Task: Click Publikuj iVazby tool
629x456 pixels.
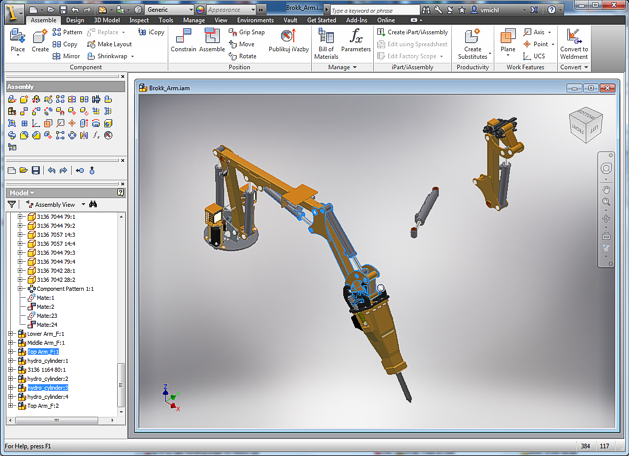Action: 288,41
